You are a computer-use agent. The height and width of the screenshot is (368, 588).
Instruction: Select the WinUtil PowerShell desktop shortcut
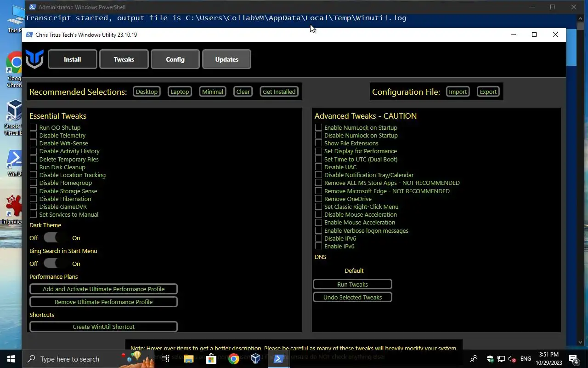tap(15, 163)
